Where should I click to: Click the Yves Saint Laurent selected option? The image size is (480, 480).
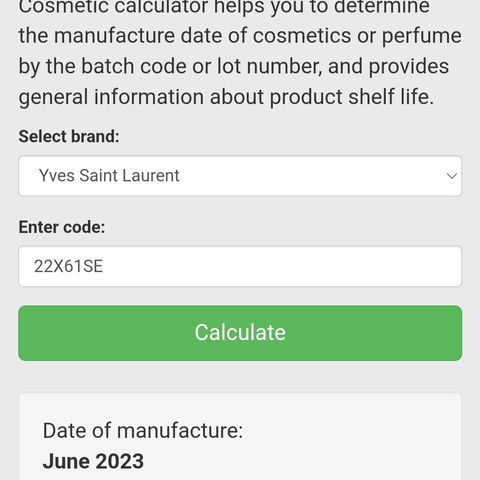[109, 176]
